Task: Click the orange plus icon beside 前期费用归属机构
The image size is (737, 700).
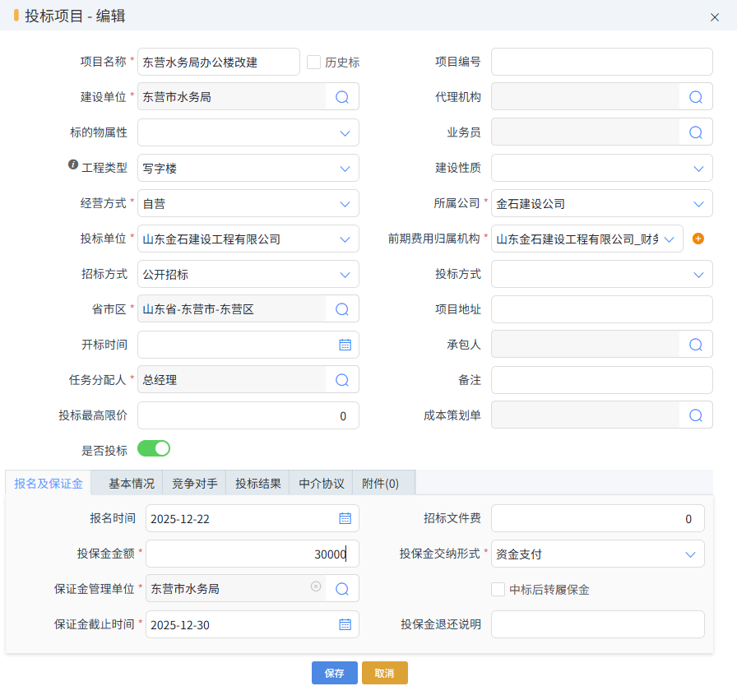Action: click(698, 239)
